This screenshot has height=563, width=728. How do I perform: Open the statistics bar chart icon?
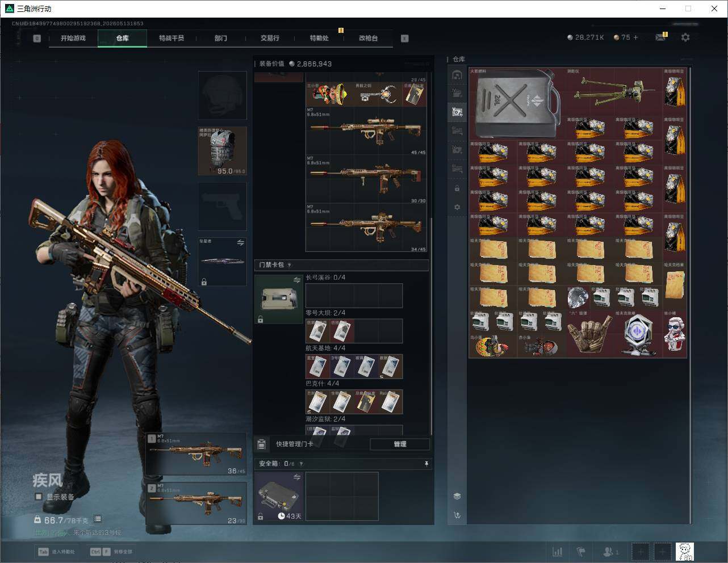click(558, 551)
